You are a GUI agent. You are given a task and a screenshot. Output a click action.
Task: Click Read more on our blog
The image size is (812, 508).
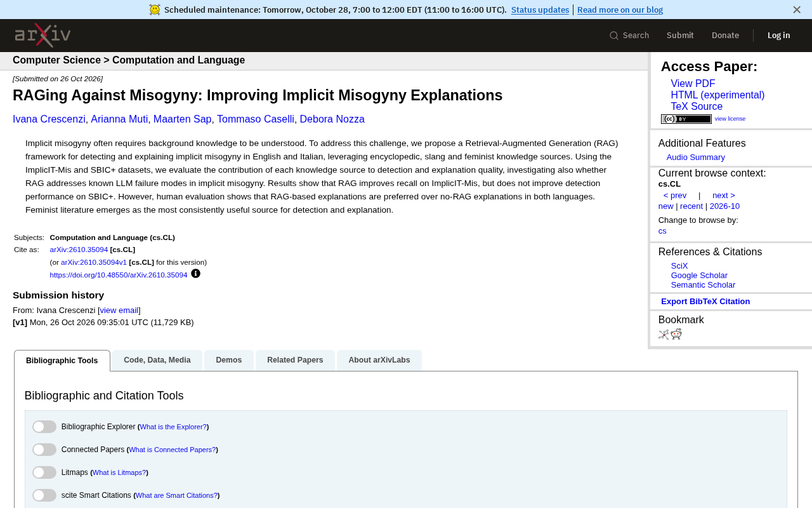click(x=620, y=10)
